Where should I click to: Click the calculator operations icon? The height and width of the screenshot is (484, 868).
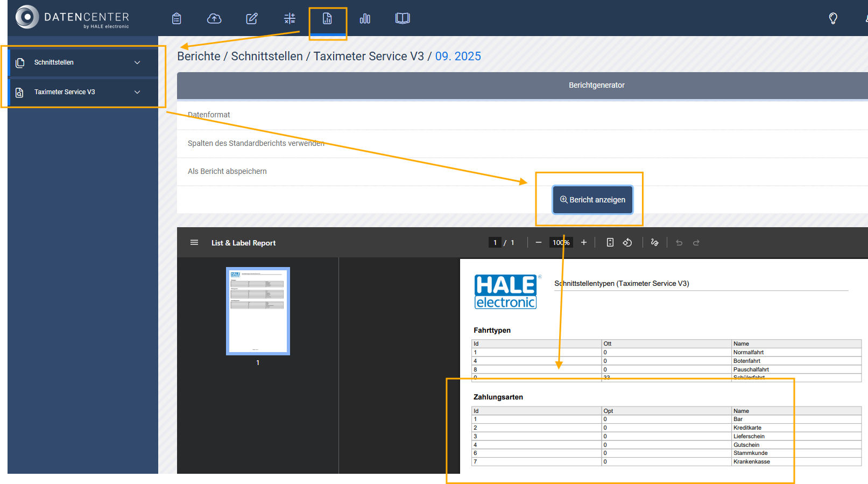coord(290,19)
